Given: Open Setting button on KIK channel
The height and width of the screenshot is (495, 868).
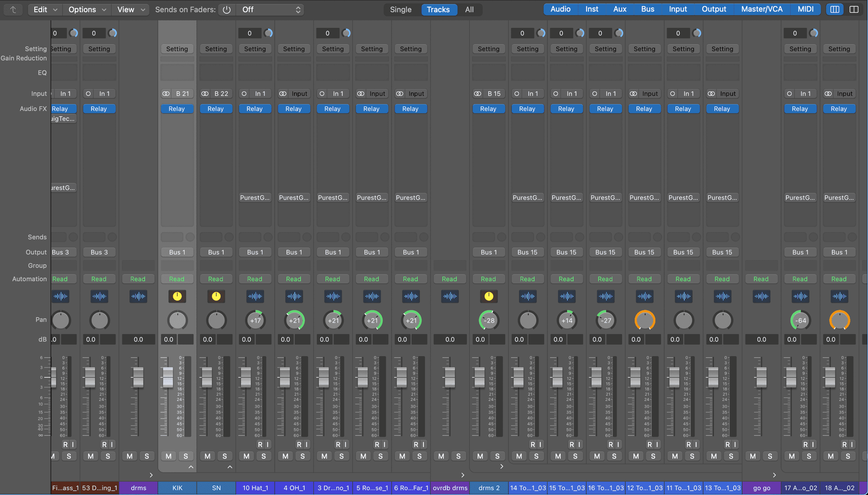Looking at the screenshot, I should [177, 49].
